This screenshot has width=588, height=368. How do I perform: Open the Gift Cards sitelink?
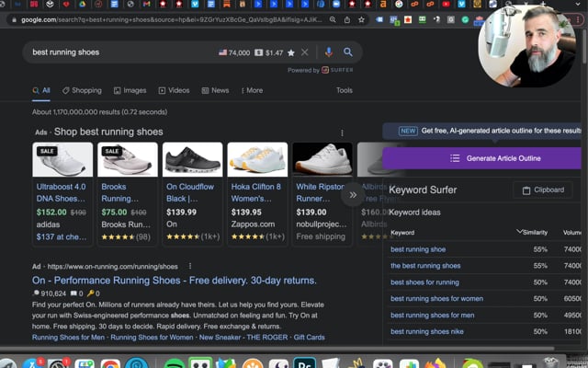click(x=309, y=338)
